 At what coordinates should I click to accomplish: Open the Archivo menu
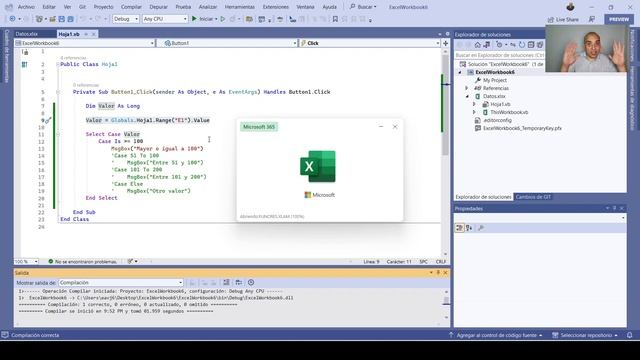coord(26,7)
